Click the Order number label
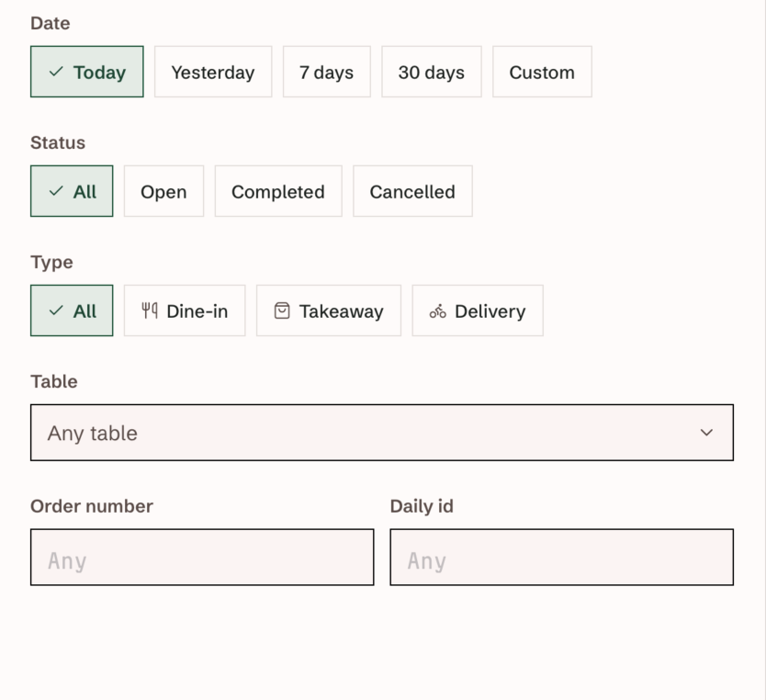The width and height of the screenshot is (766, 700). (x=92, y=506)
